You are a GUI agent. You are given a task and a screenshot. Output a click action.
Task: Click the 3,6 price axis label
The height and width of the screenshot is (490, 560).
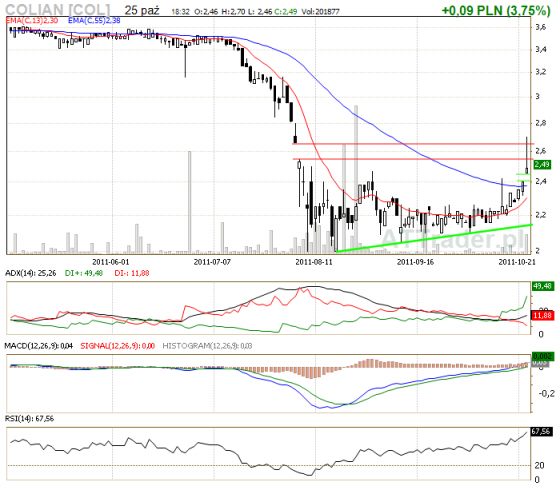540,27
